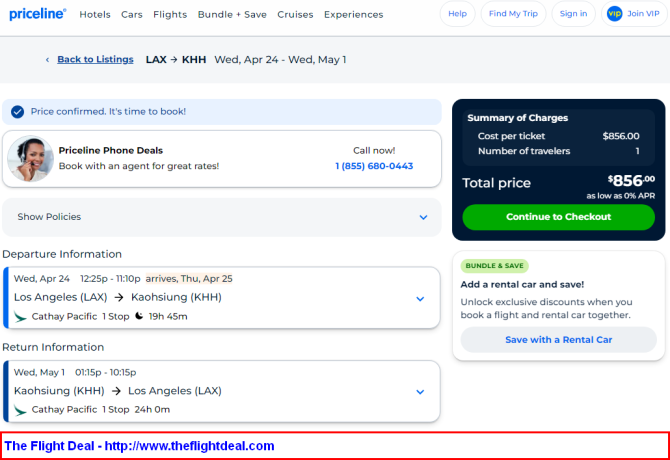Viewport: 670px width, 460px height.
Task: Call the phone deals number 1 (855) 680-0443
Action: pyautogui.click(x=374, y=166)
